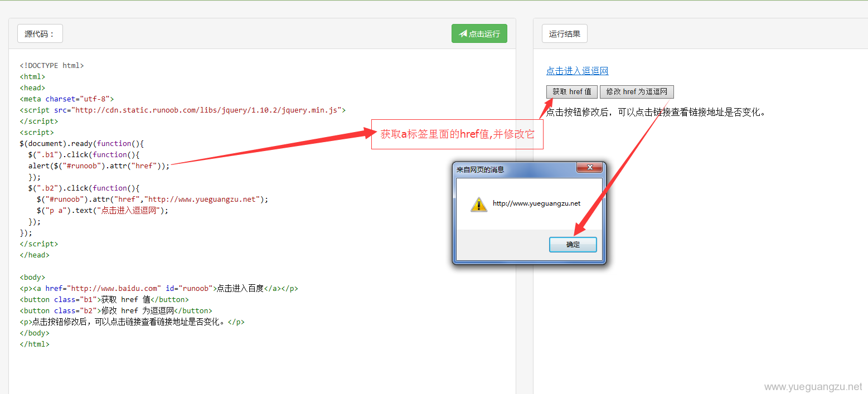Click the <body> opening tag line
Viewport: 868px width, 394px height.
pyautogui.click(x=32, y=277)
